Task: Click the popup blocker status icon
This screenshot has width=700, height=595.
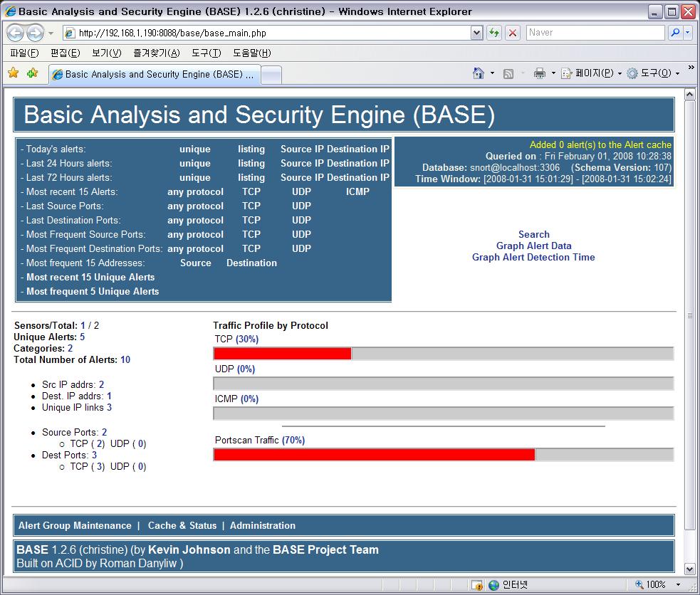Action: (477, 585)
